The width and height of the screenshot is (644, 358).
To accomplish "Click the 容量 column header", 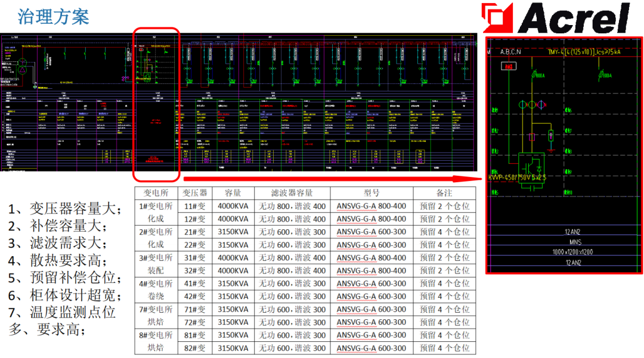I will click(x=233, y=193).
